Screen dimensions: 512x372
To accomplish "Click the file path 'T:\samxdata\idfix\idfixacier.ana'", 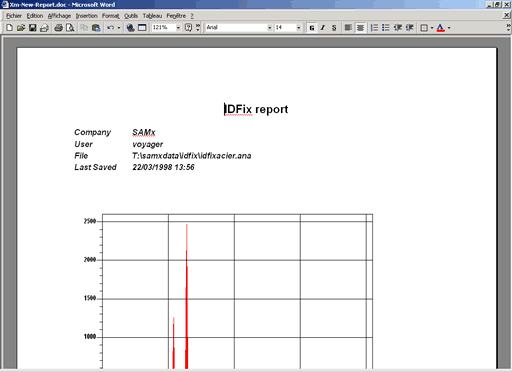I will tap(192, 156).
